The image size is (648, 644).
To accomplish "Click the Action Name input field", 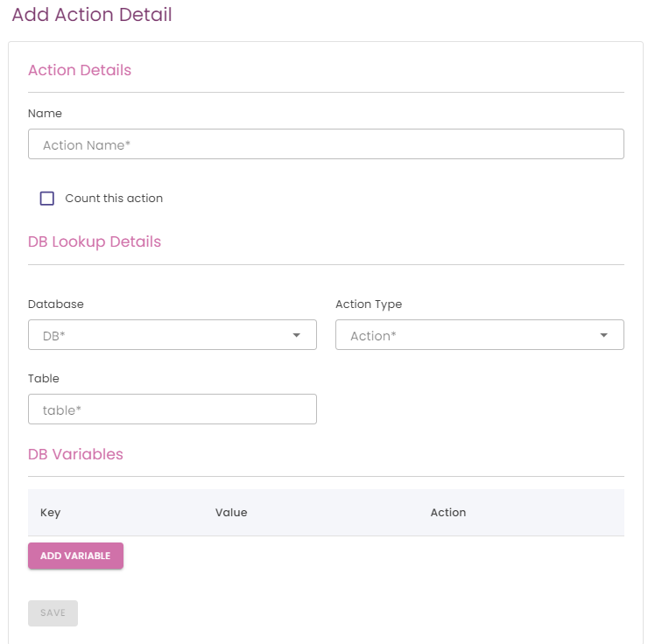I will coord(326,144).
